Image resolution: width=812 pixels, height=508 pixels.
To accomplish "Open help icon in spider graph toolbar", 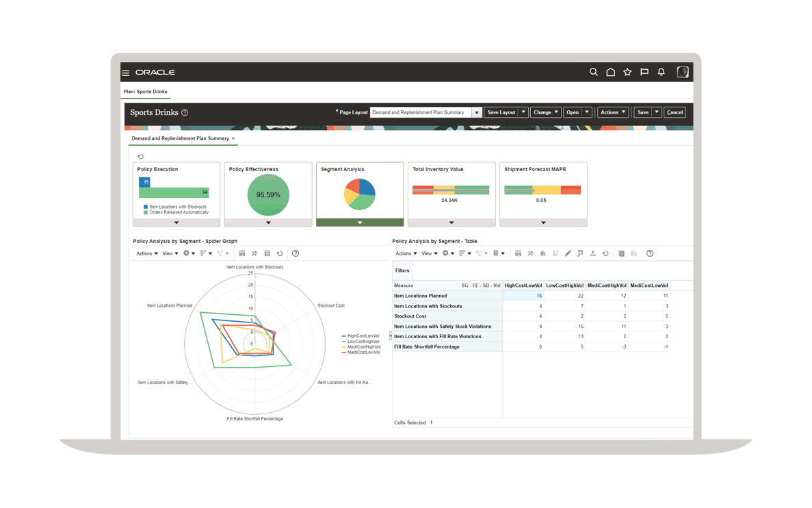I will [x=296, y=253].
